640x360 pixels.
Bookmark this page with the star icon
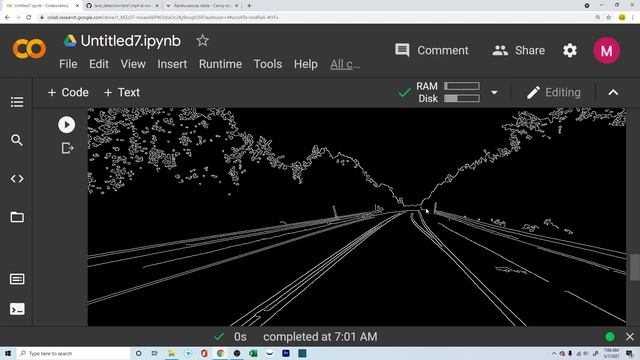point(609,18)
